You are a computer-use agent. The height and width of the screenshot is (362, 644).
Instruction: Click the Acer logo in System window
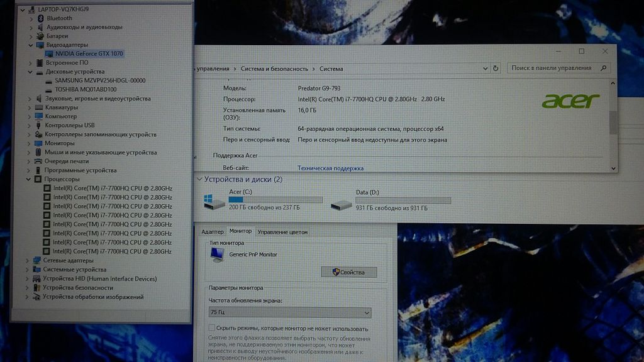(571, 101)
